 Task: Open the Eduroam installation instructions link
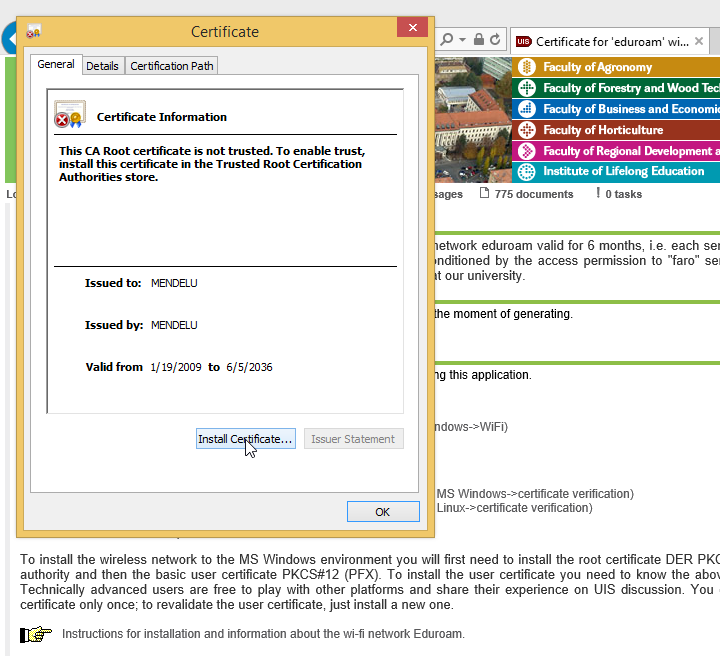point(263,634)
